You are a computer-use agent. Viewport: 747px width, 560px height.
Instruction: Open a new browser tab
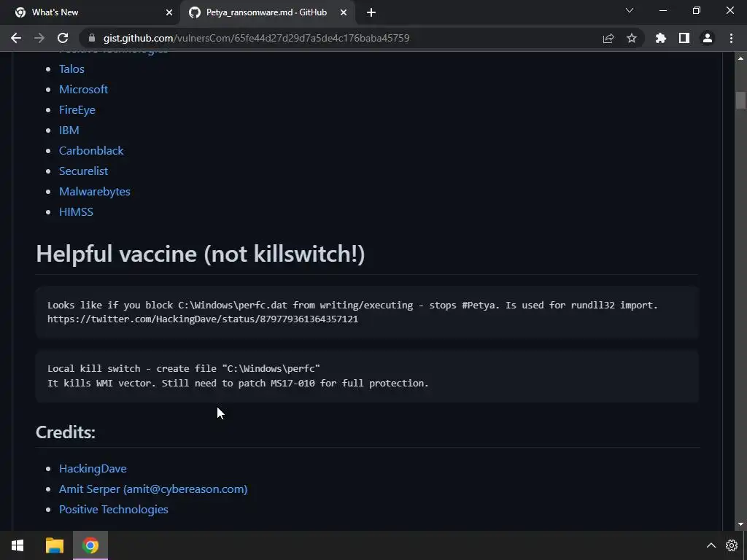[371, 12]
